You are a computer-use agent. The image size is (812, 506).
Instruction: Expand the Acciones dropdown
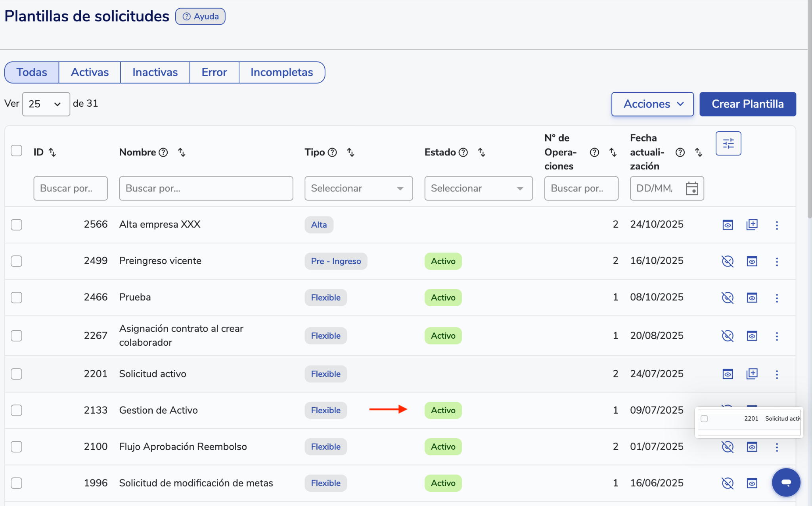pyautogui.click(x=652, y=104)
